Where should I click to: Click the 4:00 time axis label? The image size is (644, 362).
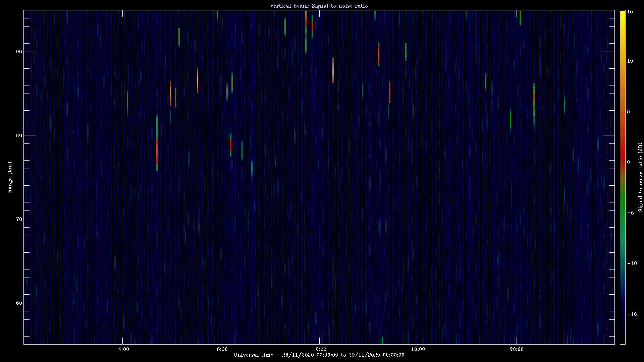[x=123, y=349]
